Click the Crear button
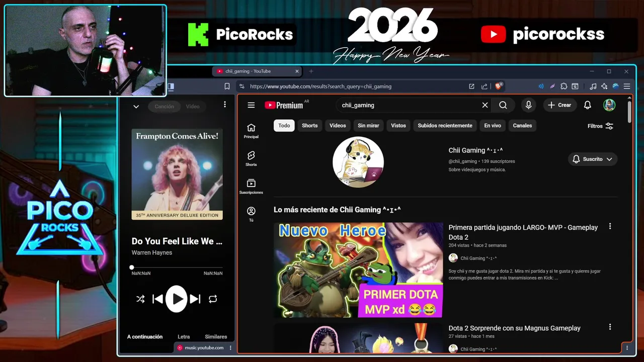This screenshot has width=644, height=362. click(x=559, y=105)
